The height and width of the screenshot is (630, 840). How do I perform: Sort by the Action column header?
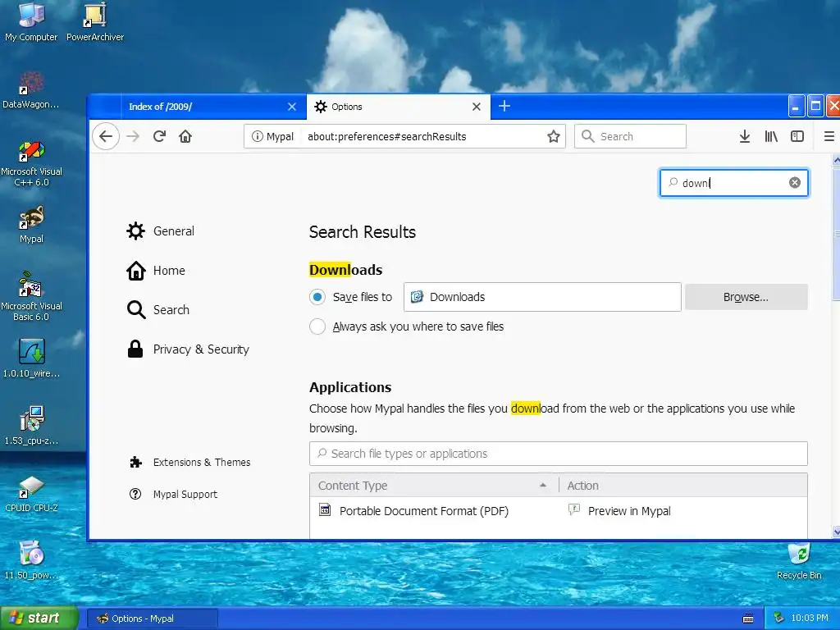683,486
